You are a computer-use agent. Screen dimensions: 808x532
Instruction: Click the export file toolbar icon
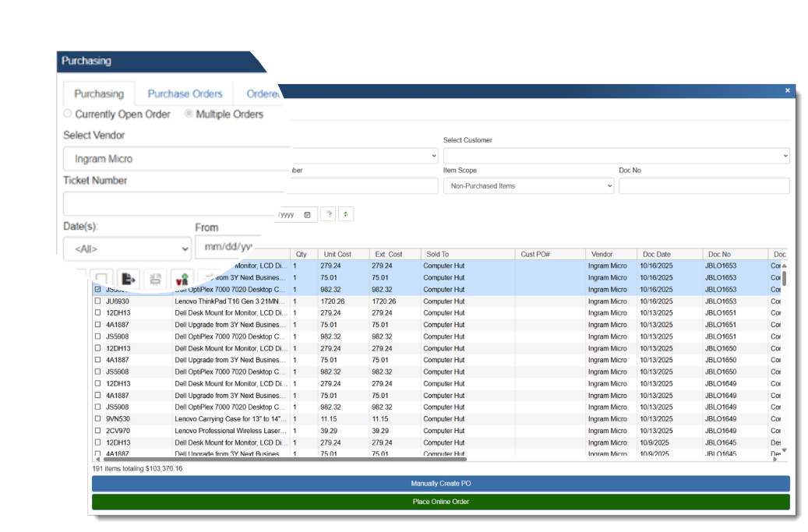(x=129, y=279)
